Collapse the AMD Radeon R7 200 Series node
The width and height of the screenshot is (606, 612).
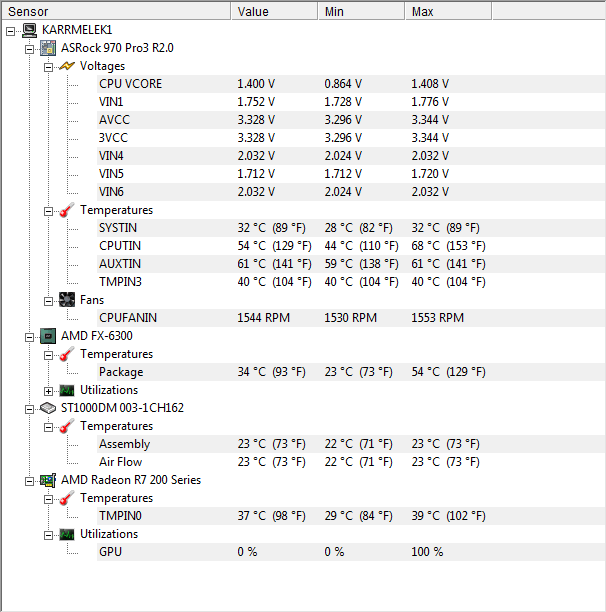tap(29, 480)
